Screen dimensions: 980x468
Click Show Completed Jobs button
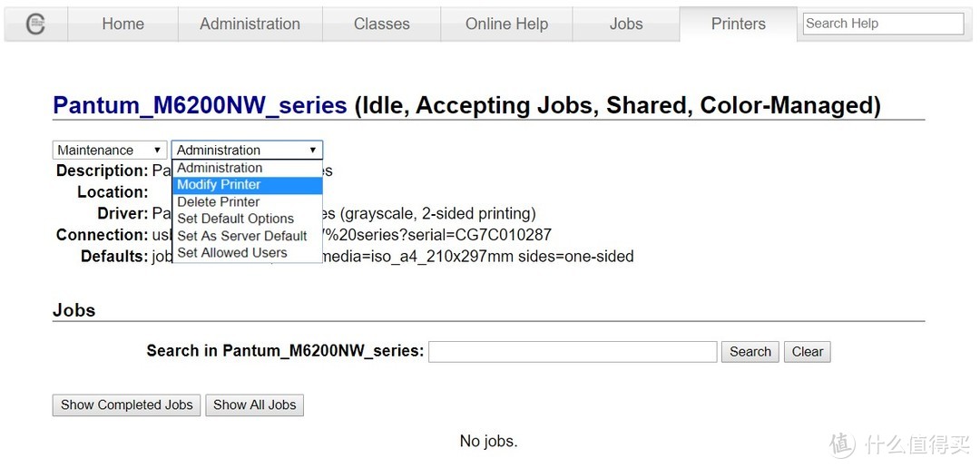pyautogui.click(x=127, y=405)
